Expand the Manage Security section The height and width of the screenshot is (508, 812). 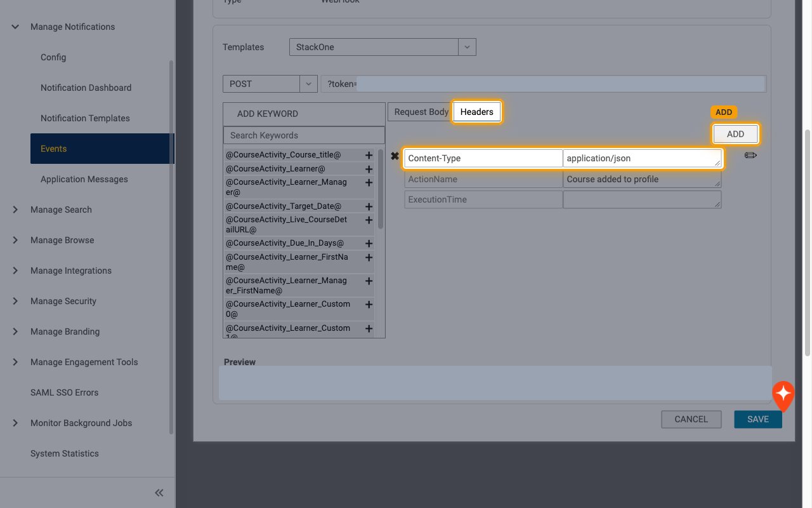pos(15,301)
